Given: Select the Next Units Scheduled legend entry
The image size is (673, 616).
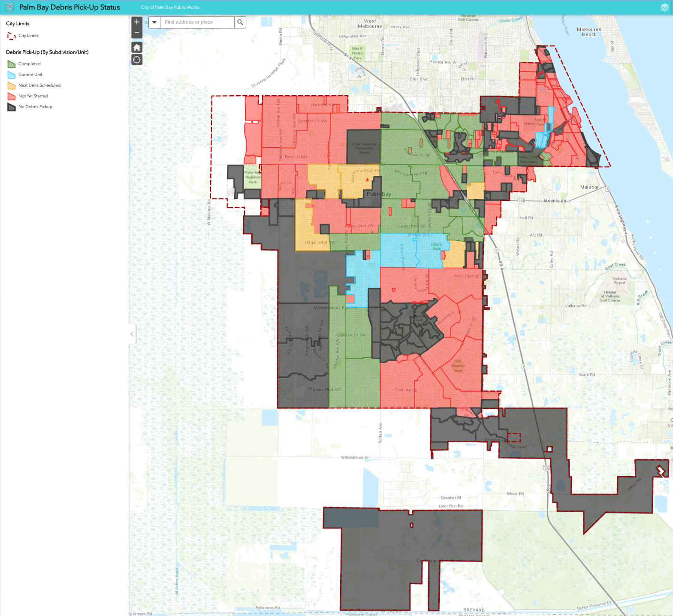Looking at the screenshot, I should tap(39, 85).
